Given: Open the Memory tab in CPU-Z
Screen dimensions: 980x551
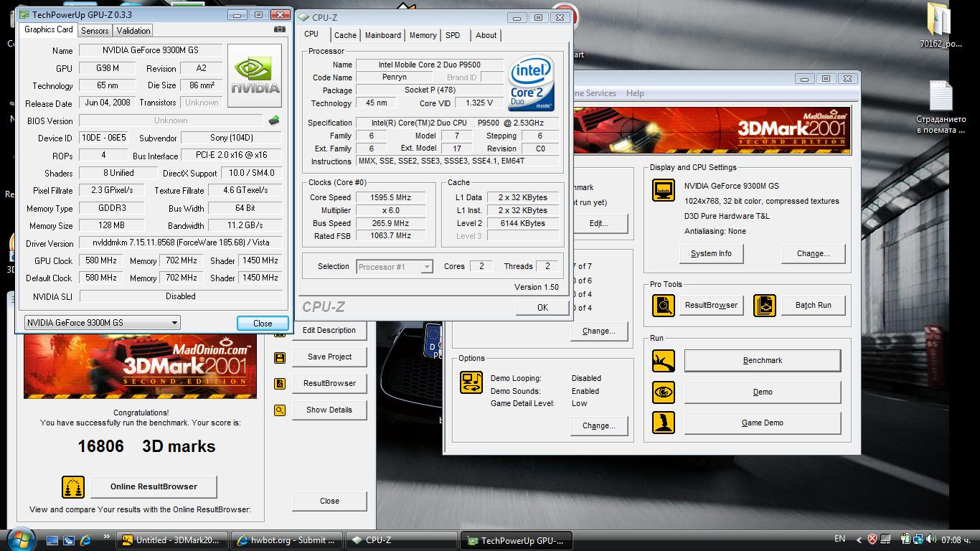Looking at the screenshot, I should pyautogui.click(x=423, y=35).
